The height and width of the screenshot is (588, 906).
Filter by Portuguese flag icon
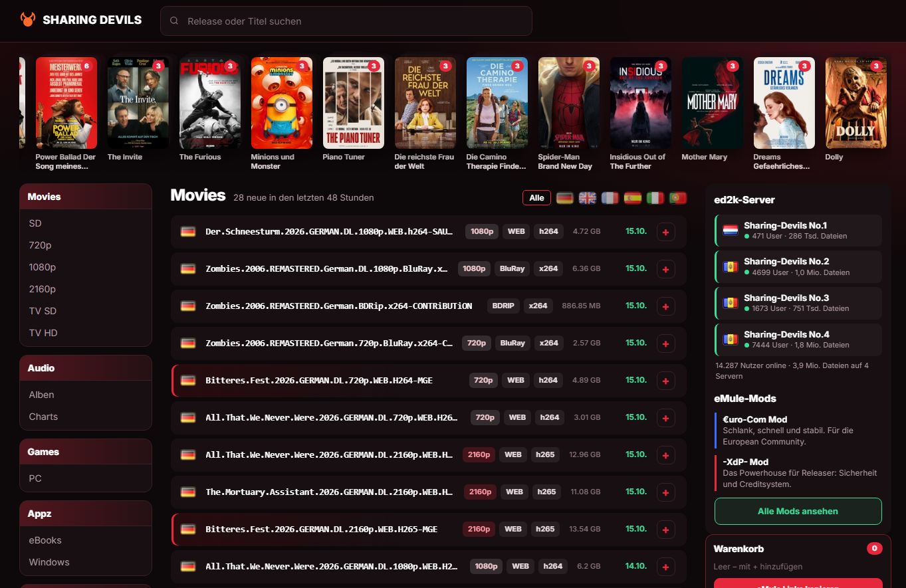point(678,198)
